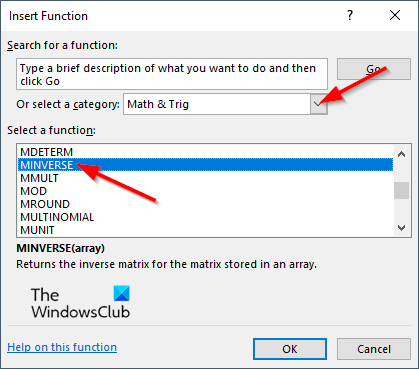419x369 pixels.
Task: Click TheWindowsClub logo icon
Action: (121, 293)
